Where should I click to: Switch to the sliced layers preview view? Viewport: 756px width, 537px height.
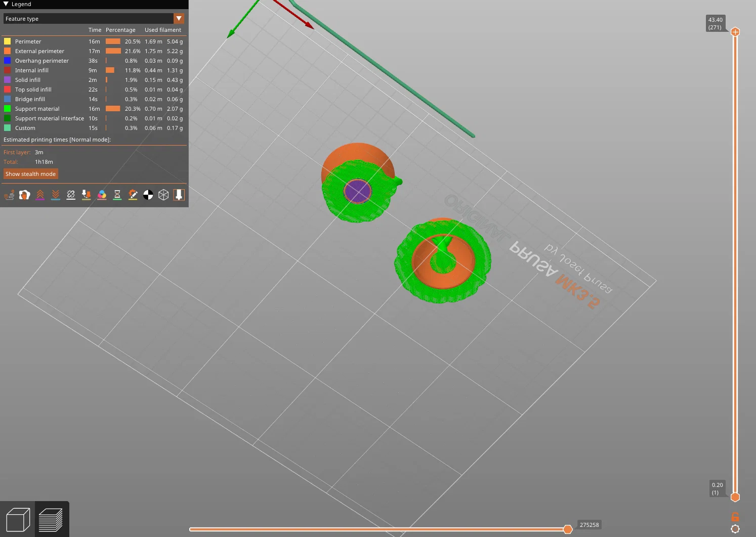pyautogui.click(x=51, y=519)
